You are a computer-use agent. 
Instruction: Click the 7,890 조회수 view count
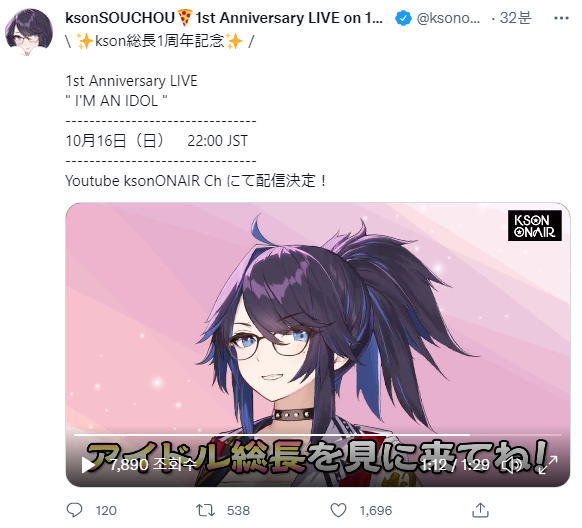[153, 465]
